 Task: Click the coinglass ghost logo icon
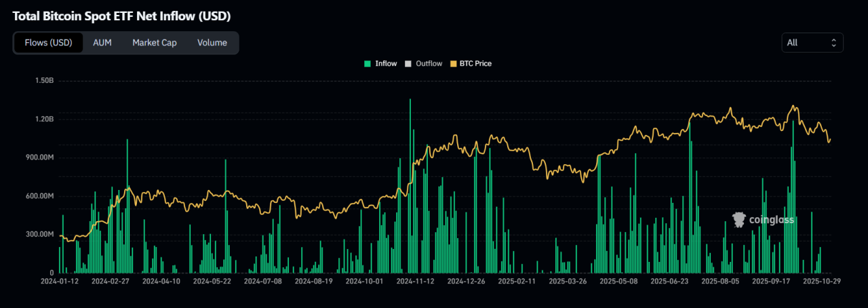point(739,219)
